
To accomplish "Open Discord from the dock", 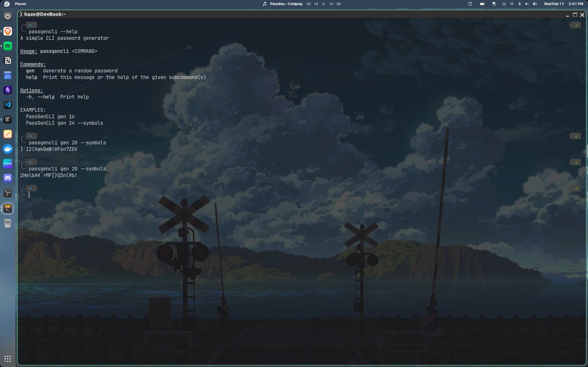I will [x=8, y=178].
